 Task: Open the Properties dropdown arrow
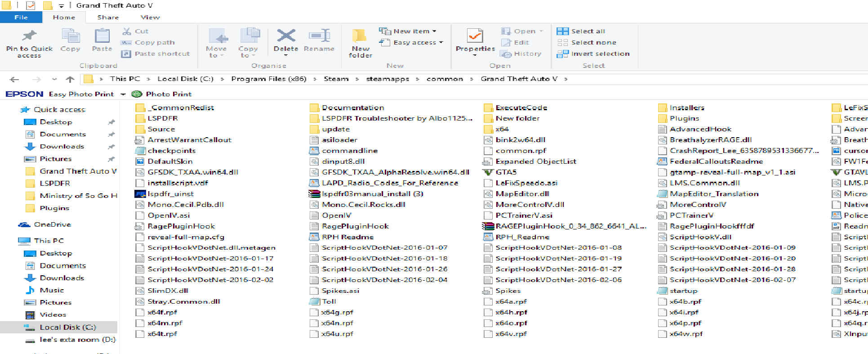click(475, 55)
